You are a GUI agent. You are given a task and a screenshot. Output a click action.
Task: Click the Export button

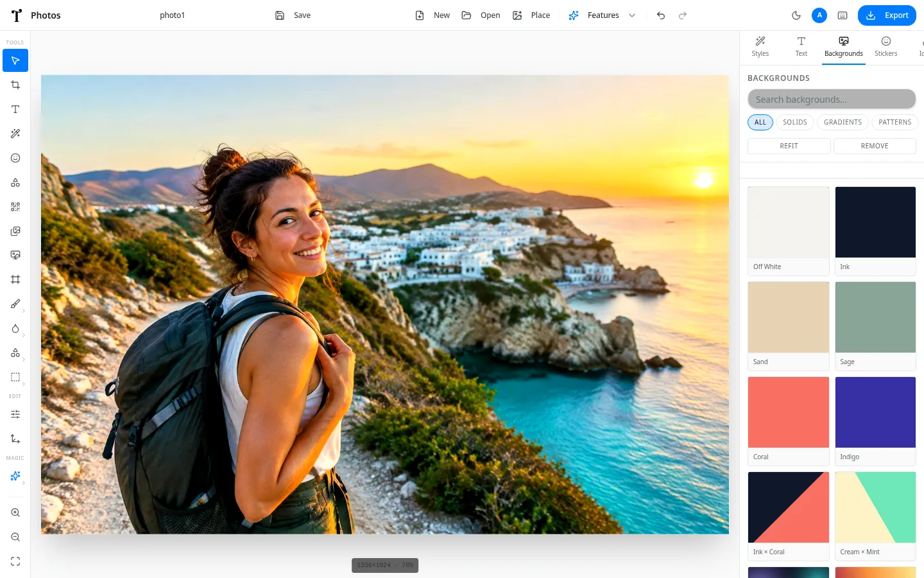click(x=887, y=15)
